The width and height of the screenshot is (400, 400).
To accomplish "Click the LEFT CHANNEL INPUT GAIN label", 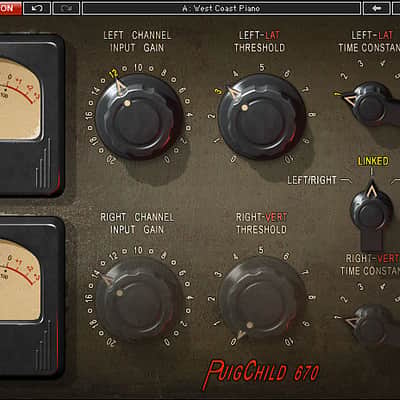I will [x=137, y=41].
